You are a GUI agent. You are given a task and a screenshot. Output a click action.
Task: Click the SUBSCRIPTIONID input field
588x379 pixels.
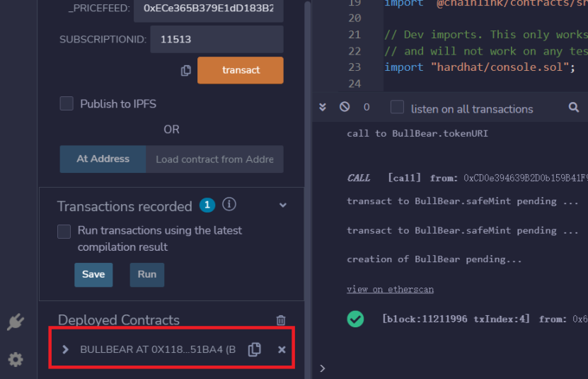[217, 40]
